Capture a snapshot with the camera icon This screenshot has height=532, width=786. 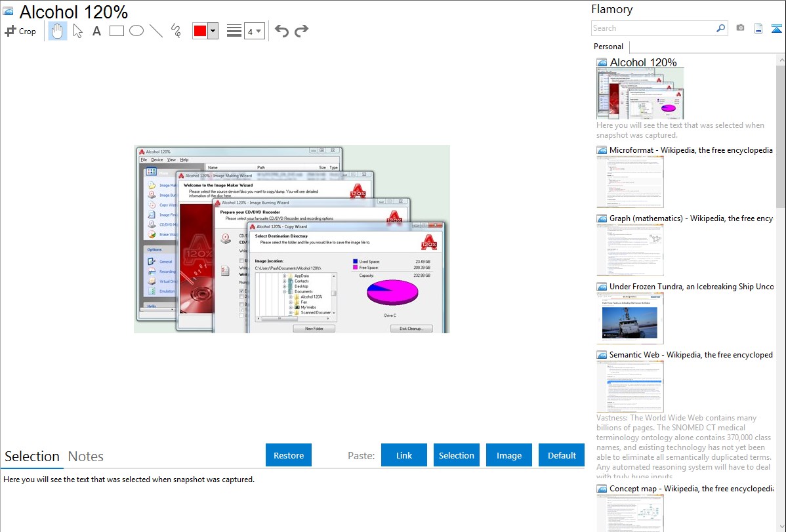click(x=740, y=28)
